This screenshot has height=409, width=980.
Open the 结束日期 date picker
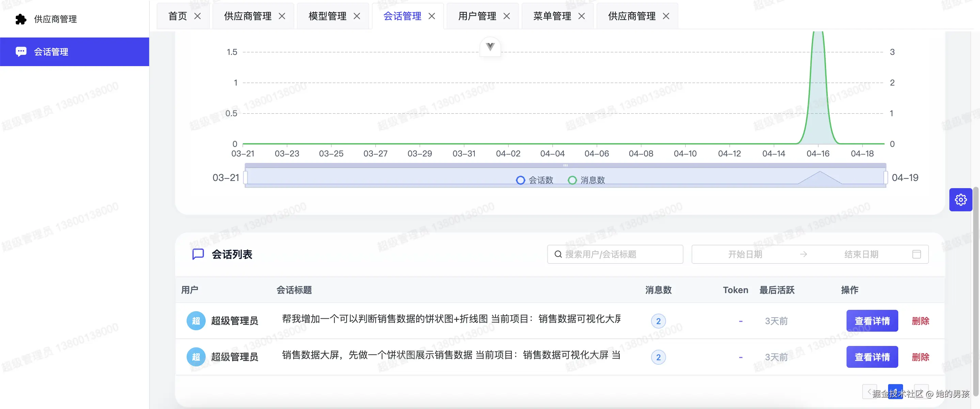[861, 254]
